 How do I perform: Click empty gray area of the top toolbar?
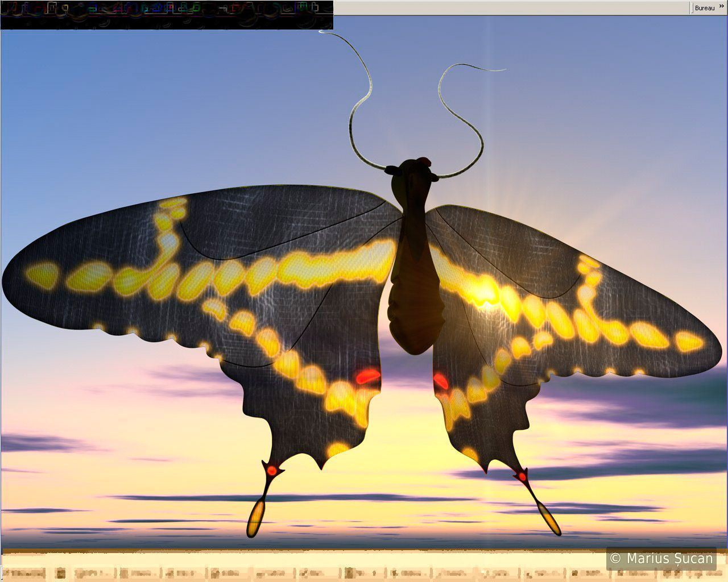pyautogui.click(x=512, y=7)
